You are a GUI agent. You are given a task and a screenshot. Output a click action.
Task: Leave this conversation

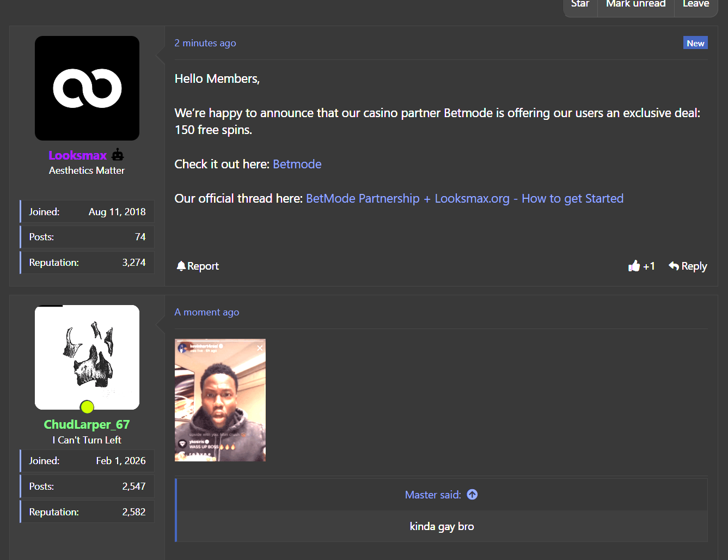(695, 4)
